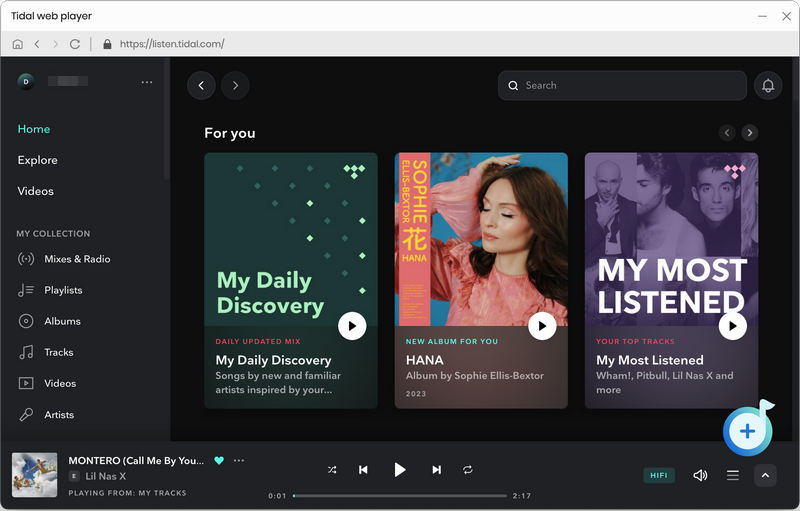Open My Collection Videos item
The image size is (800, 511).
[60, 384]
